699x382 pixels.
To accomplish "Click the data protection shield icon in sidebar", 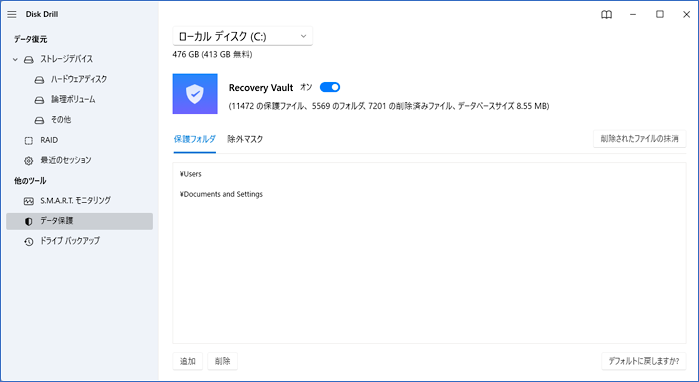I will (29, 221).
